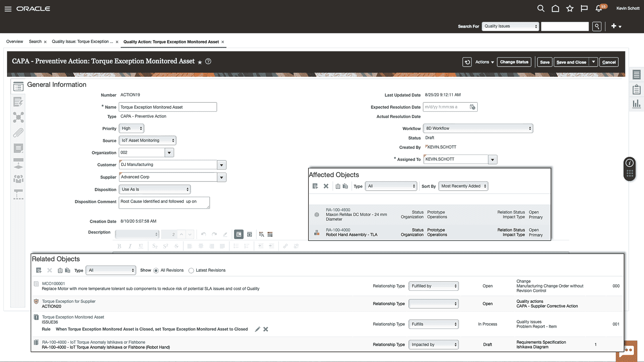
Task: Open the Sort By Most Recently Added dropdown
Action: point(463,186)
